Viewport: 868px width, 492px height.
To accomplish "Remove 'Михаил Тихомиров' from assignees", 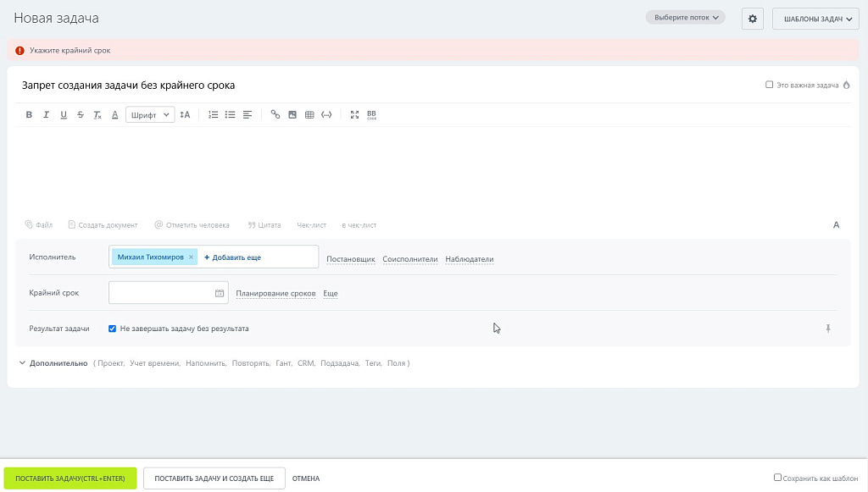I will click(x=191, y=256).
